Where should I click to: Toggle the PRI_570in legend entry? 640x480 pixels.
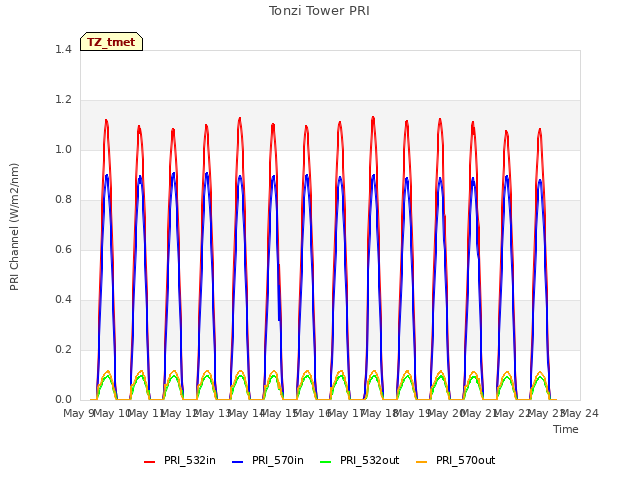pyautogui.click(x=268, y=461)
